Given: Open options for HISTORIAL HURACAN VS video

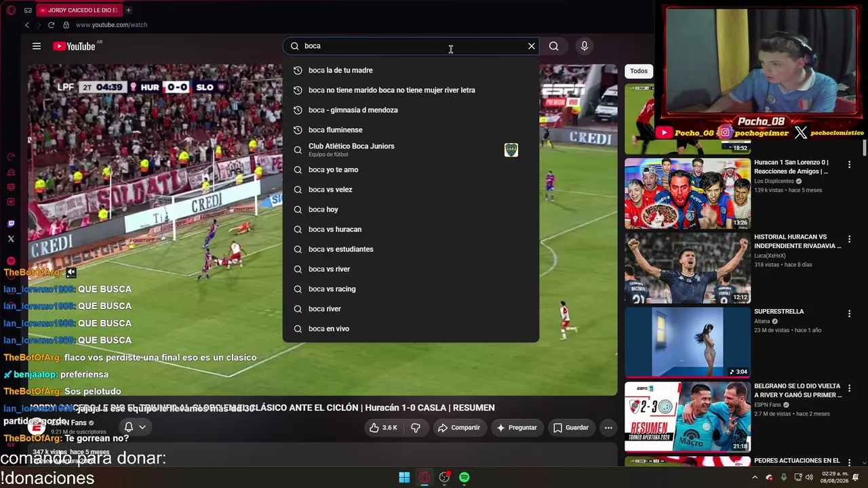Looking at the screenshot, I should 849,239.
